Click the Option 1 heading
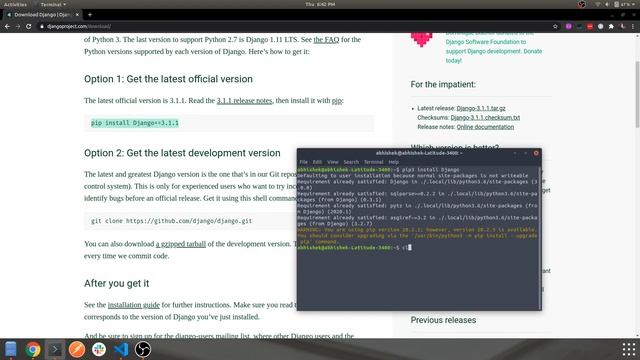The width and height of the screenshot is (640, 360). pos(168,79)
